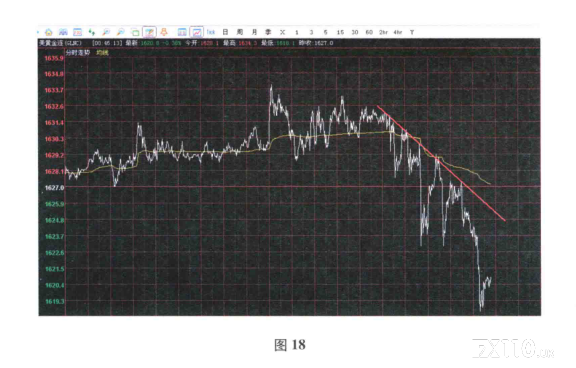
Task: Select the monthly 月 period
Action: (x=254, y=32)
